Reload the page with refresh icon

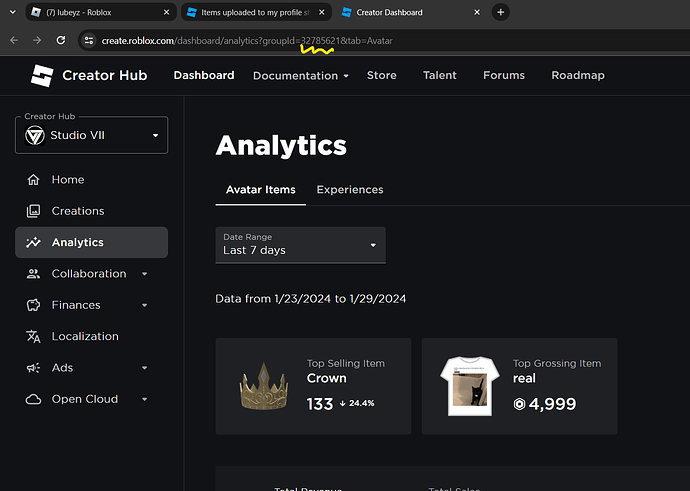pyautogui.click(x=61, y=40)
